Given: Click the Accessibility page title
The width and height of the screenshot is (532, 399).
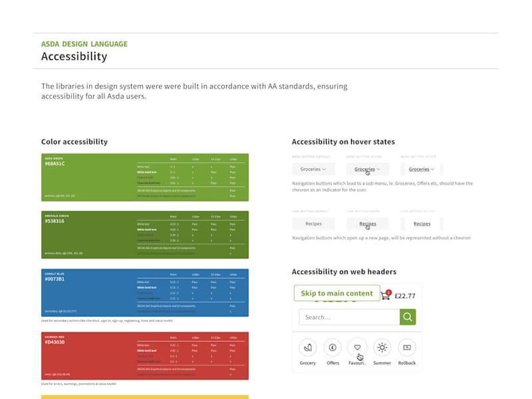Looking at the screenshot, I should pyautogui.click(x=74, y=57).
